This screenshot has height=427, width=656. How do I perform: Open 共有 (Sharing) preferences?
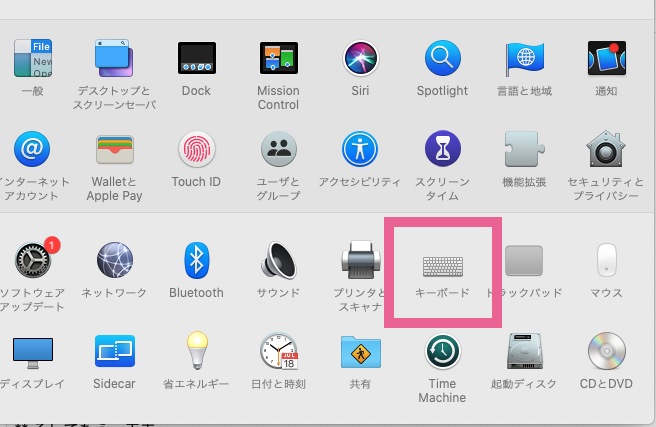click(361, 352)
